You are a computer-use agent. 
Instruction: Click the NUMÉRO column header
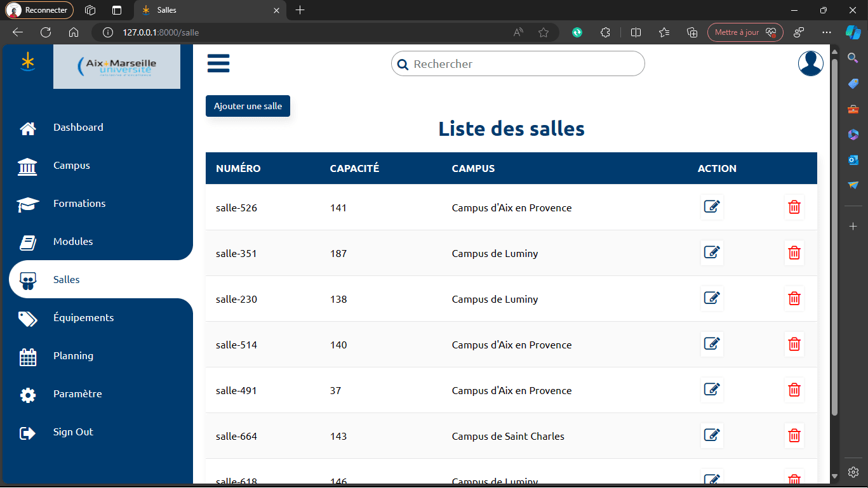pos(238,168)
